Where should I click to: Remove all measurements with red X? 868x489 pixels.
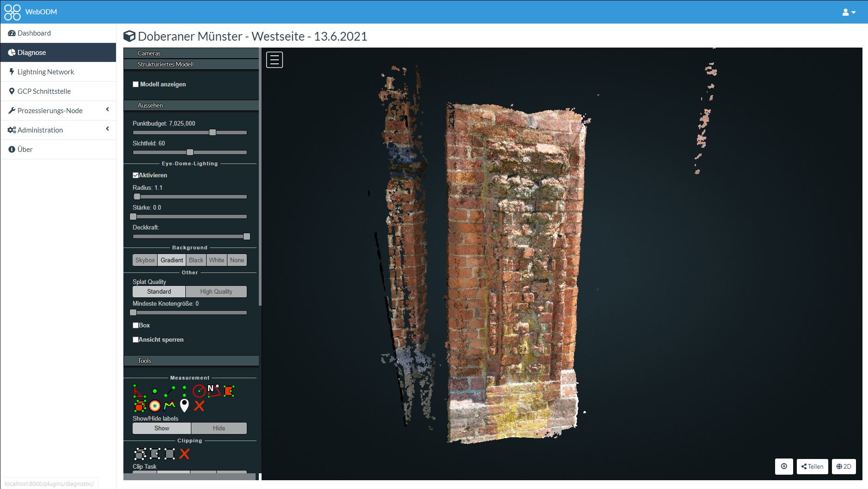coord(199,406)
